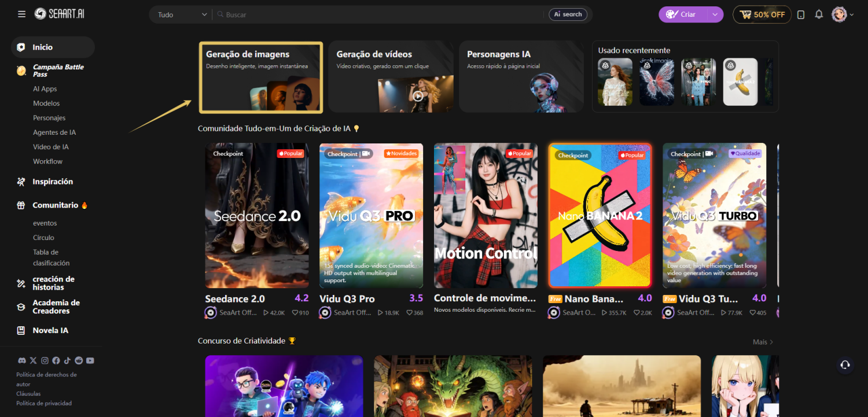Open Política de derechos de autor link
The image size is (868, 417).
46,379
